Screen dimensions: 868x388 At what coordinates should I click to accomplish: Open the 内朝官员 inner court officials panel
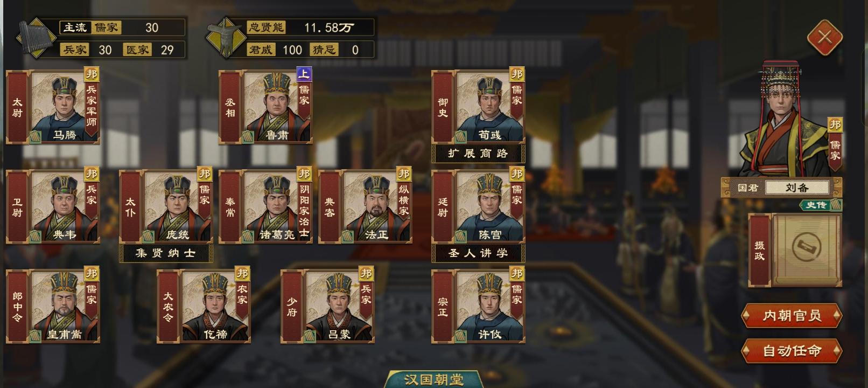click(x=792, y=316)
